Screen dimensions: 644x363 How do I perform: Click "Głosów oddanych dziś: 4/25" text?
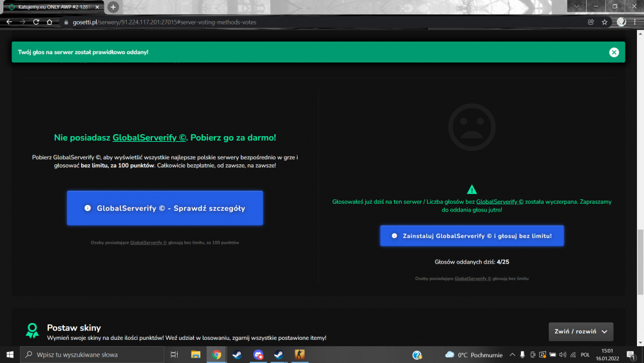click(471, 262)
